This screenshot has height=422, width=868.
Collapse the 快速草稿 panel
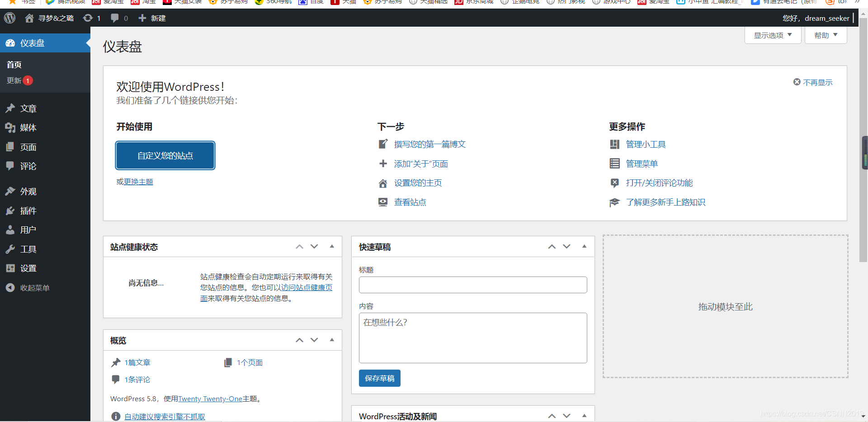pos(584,247)
